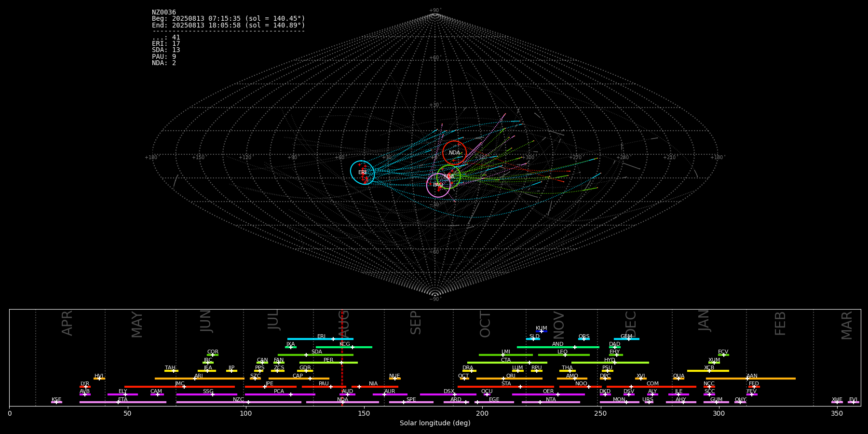Click the GEM shower bar
The image size is (868, 434).
pyautogui.click(x=626, y=339)
